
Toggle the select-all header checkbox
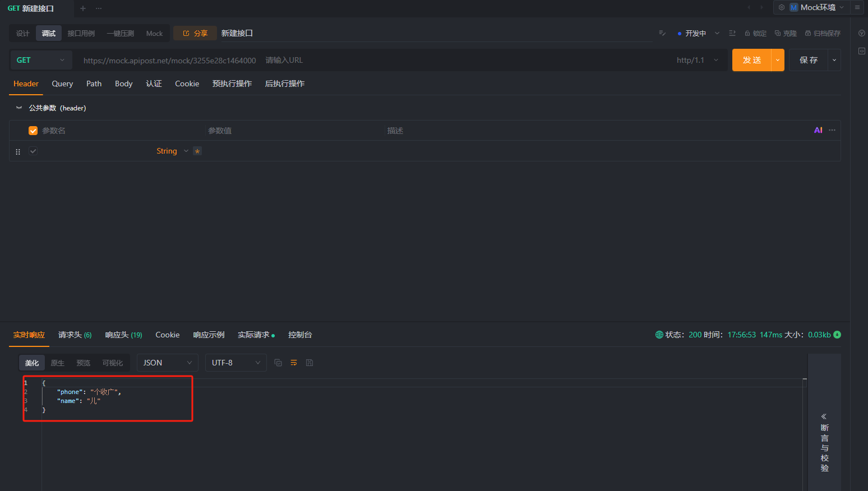pos(33,131)
